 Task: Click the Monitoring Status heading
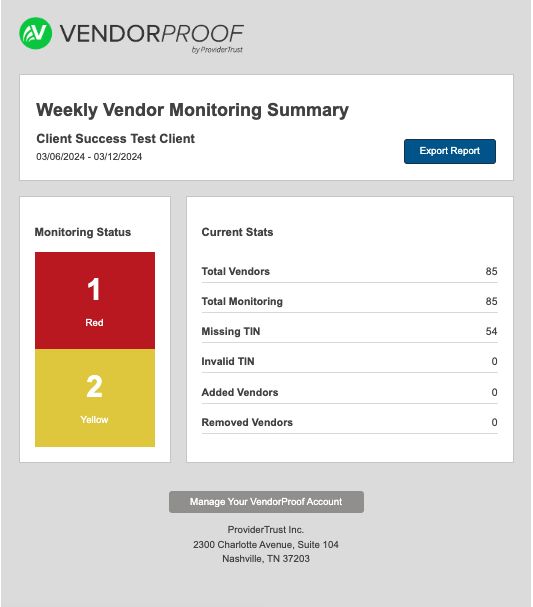[83, 232]
